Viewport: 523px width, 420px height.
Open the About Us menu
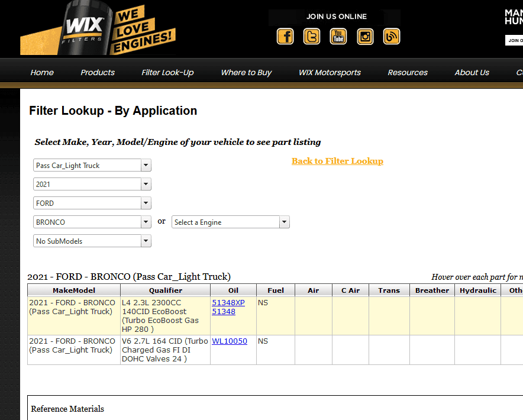[x=472, y=72]
